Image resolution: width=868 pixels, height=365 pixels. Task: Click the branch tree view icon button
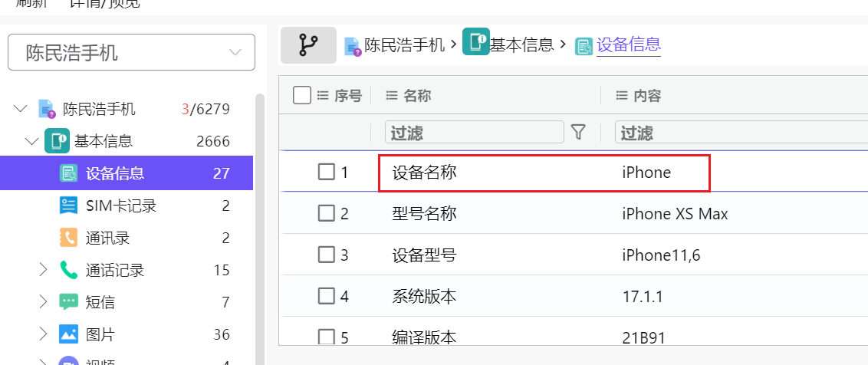click(308, 45)
